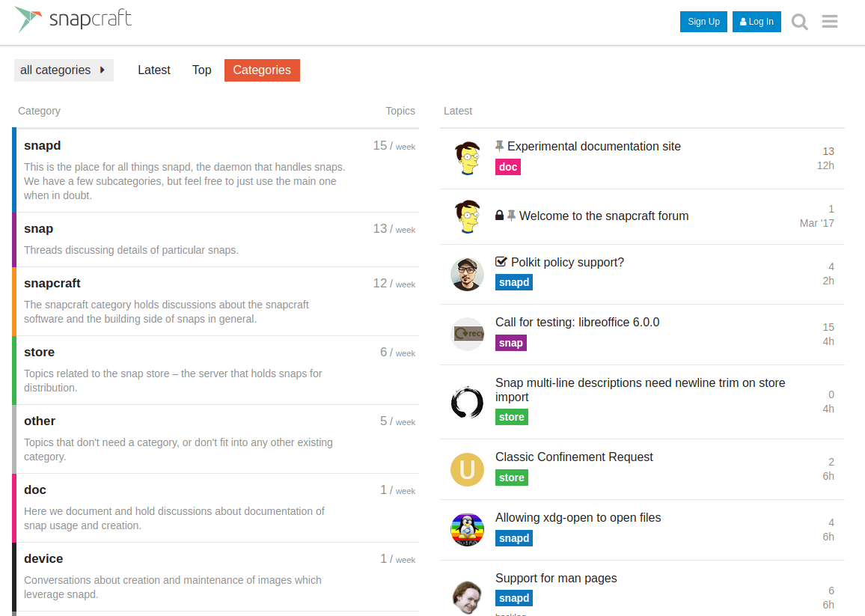The image size is (865, 616).
Task: Open circle avatar on multi-line descriptions topic
Action: point(467,402)
